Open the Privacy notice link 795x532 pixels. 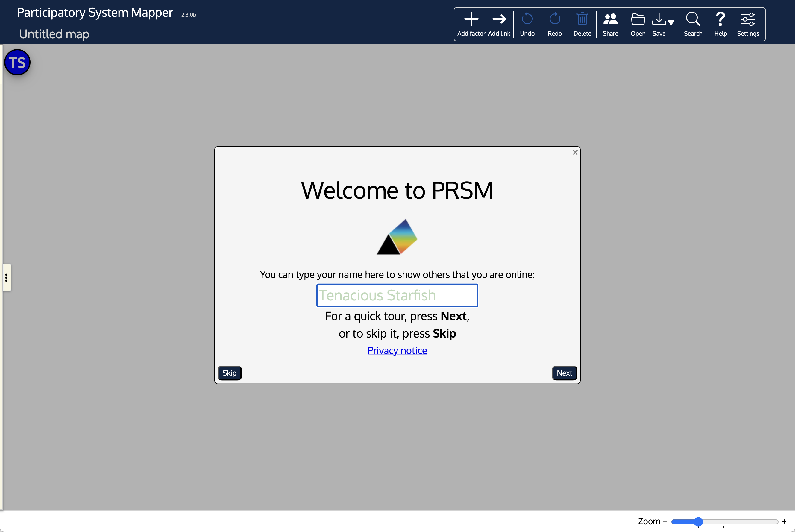pyautogui.click(x=397, y=350)
